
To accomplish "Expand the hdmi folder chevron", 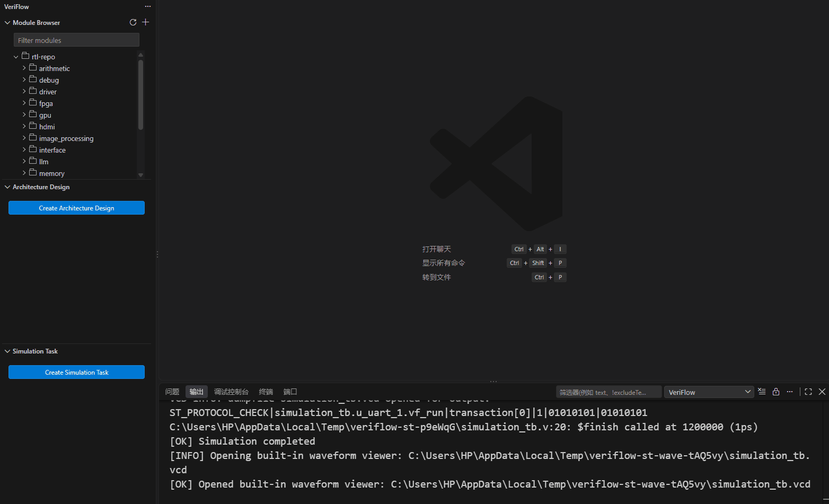I will click(x=24, y=127).
